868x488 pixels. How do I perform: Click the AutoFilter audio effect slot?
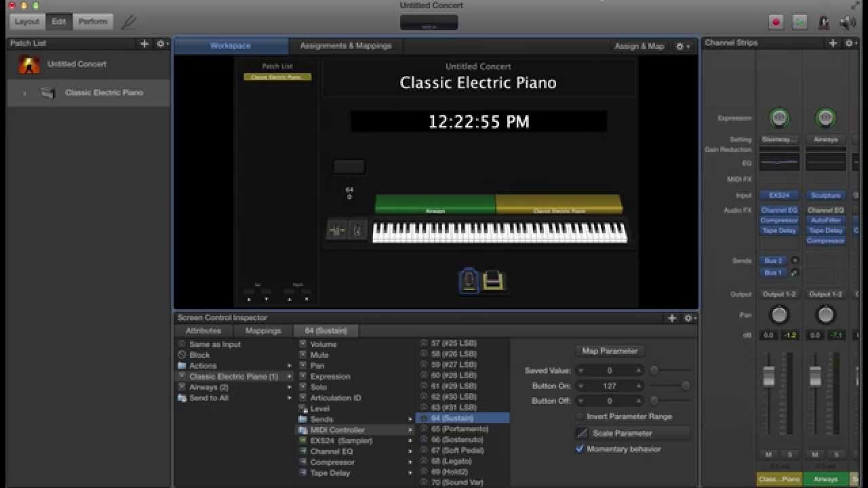pos(825,220)
